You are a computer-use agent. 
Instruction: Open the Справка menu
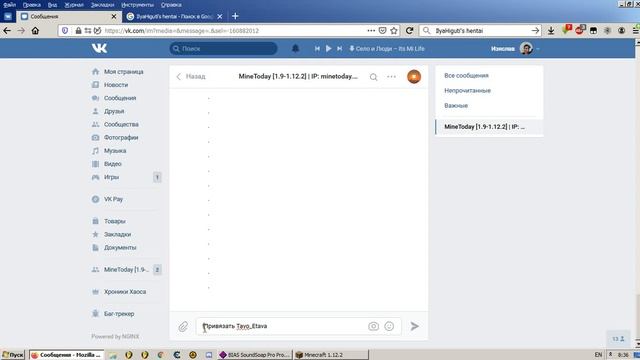point(171,5)
